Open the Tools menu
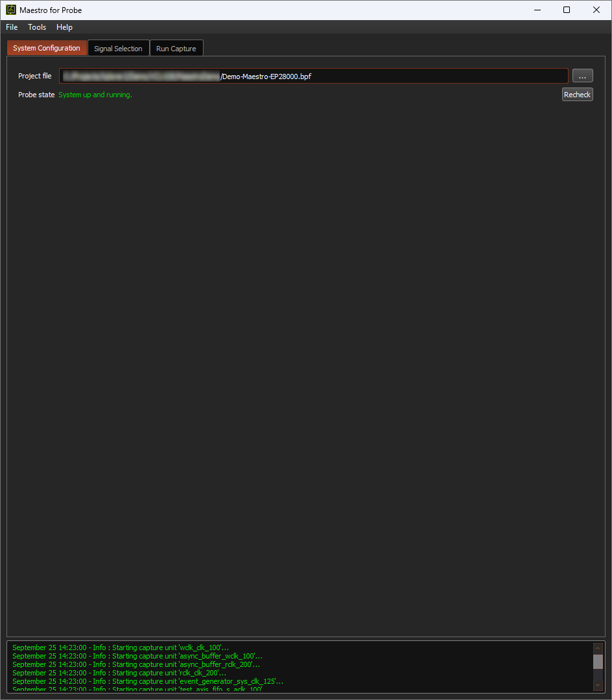The height and width of the screenshot is (700, 612). click(x=37, y=27)
